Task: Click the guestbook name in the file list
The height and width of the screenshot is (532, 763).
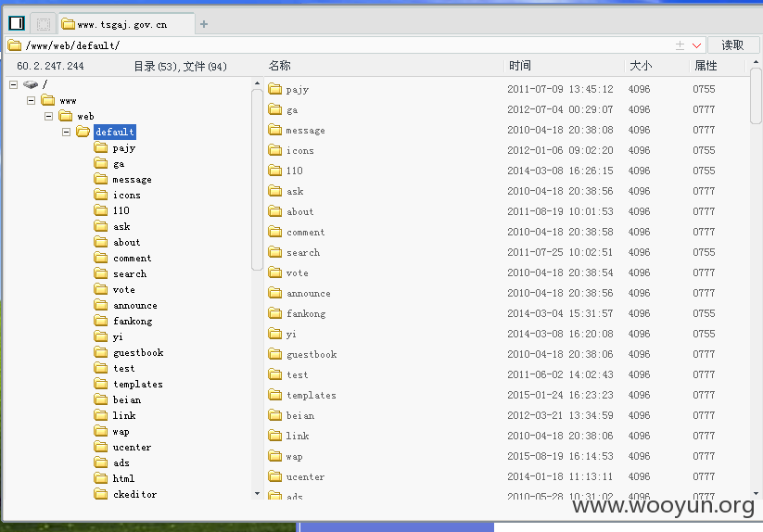Action: (x=312, y=354)
